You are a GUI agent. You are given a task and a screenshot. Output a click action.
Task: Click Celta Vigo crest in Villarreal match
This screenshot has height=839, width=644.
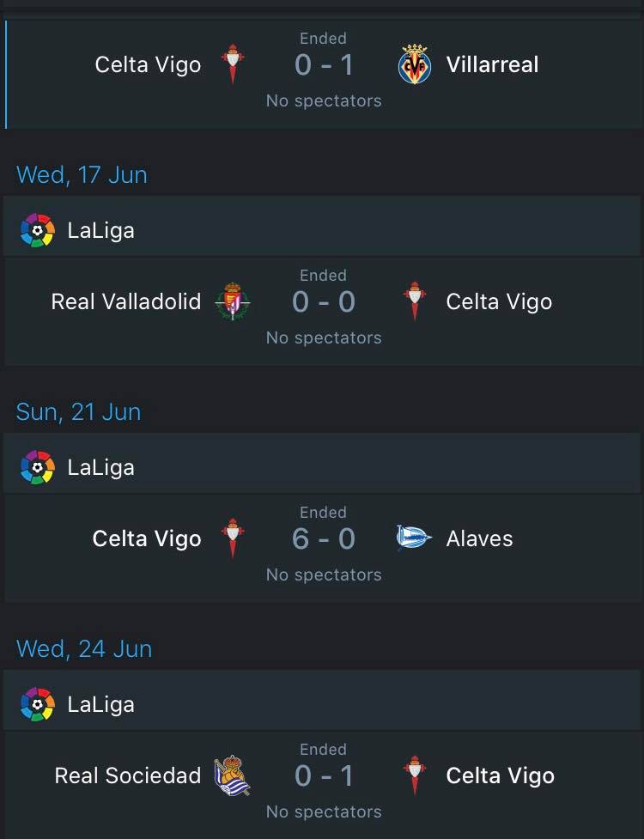233,64
